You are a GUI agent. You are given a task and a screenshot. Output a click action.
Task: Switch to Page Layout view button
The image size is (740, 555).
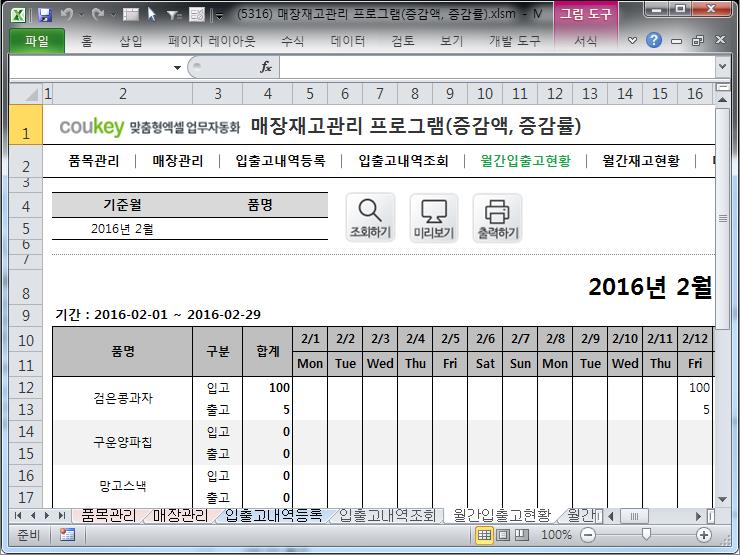point(503,535)
